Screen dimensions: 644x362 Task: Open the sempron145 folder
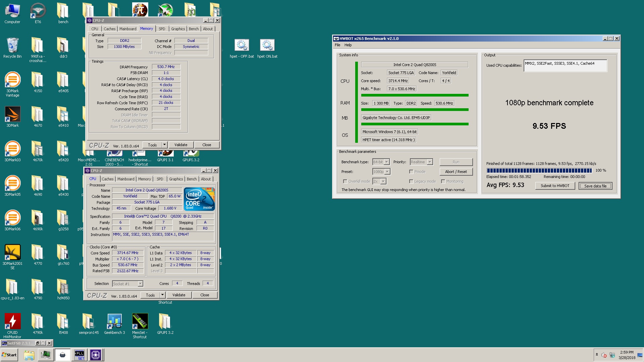[89, 324]
